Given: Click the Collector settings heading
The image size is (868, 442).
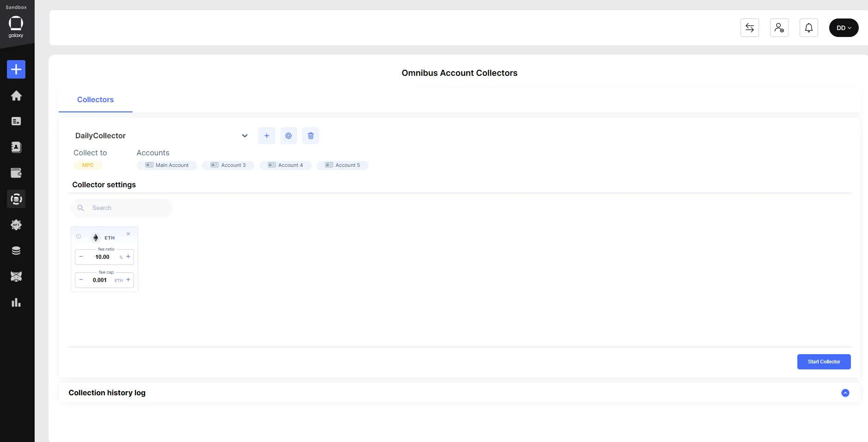Looking at the screenshot, I should [x=104, y=184].
